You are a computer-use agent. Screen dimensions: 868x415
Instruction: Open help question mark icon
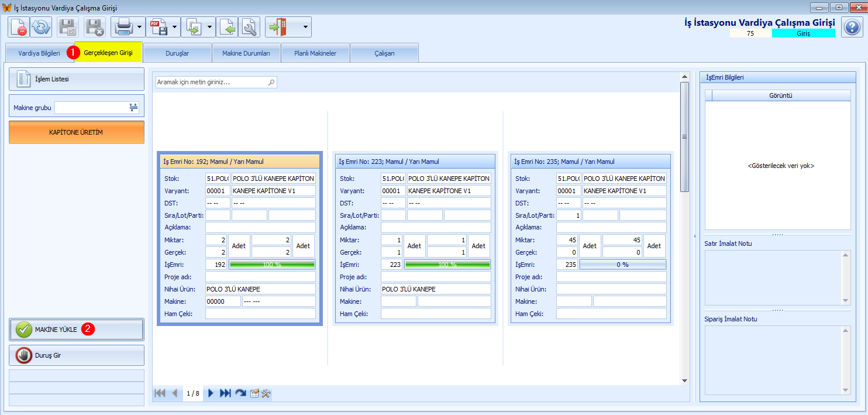coord(851,27)
